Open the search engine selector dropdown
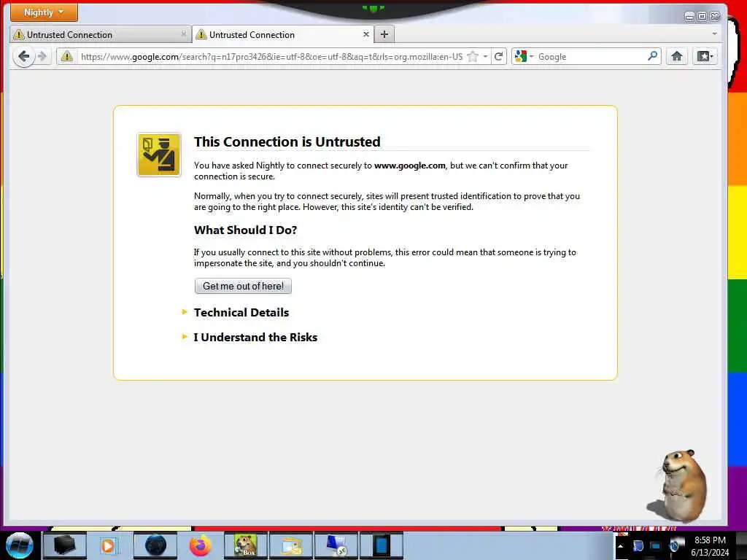Viewport: 747px width, 560px height. click(x=524, y=57)
